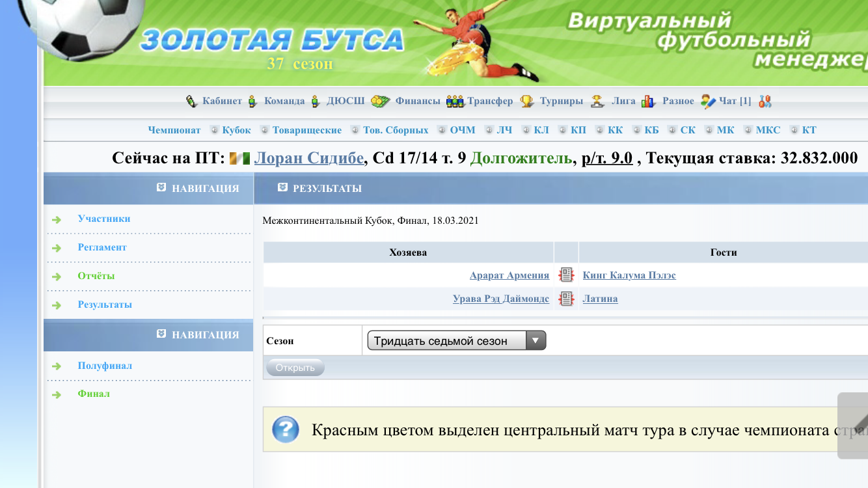The image size is (868, 488).
Task: Open Участники in the navigation sidebar
Action: (103, 219)
